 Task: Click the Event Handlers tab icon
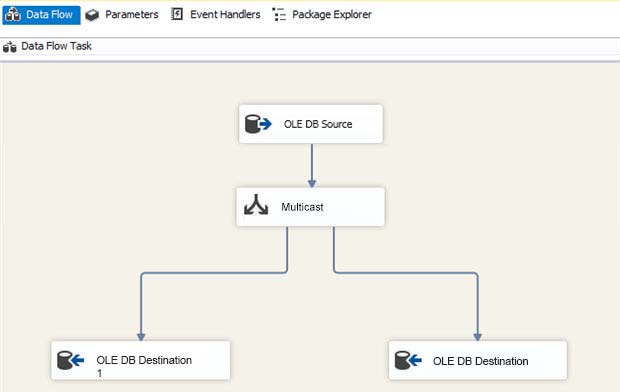[177, 14]
